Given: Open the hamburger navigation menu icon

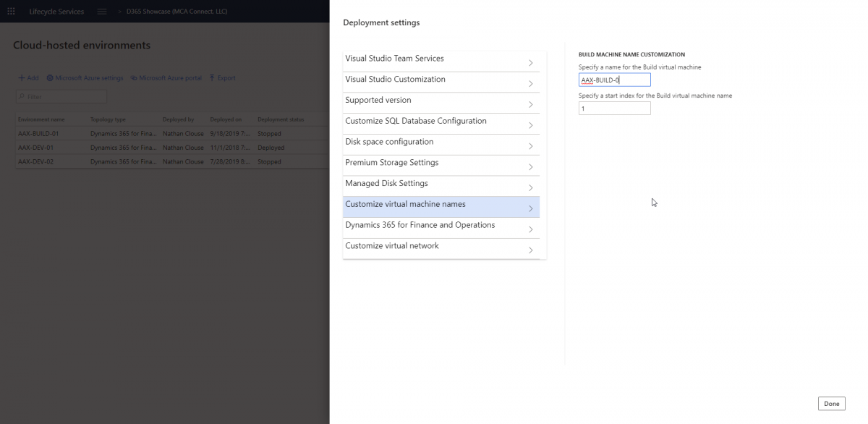Looking at the screenshot, I should pyautogui.click(x=102, y=11).
